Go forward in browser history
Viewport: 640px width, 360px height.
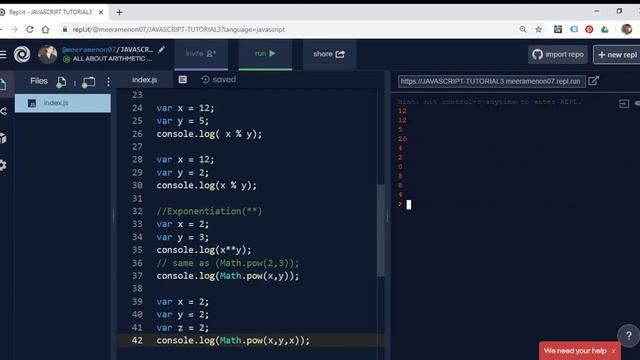click(14, 29)
